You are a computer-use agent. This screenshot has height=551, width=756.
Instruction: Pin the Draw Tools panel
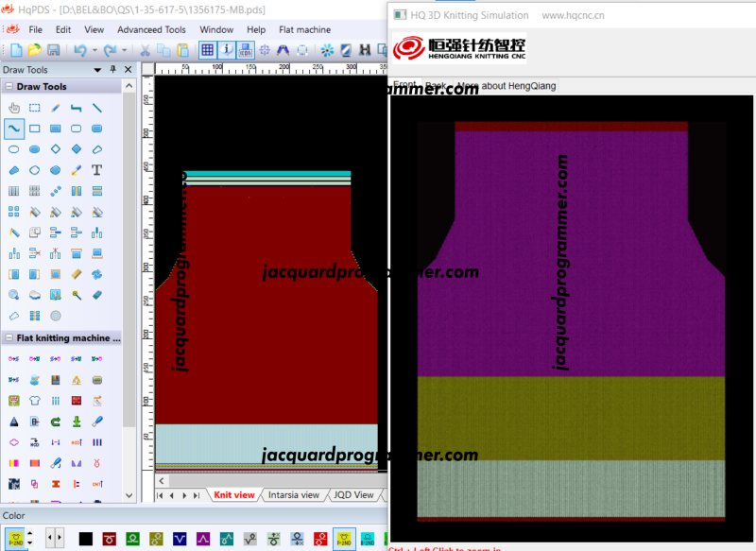pyautogui.click(x=113, y=69)
